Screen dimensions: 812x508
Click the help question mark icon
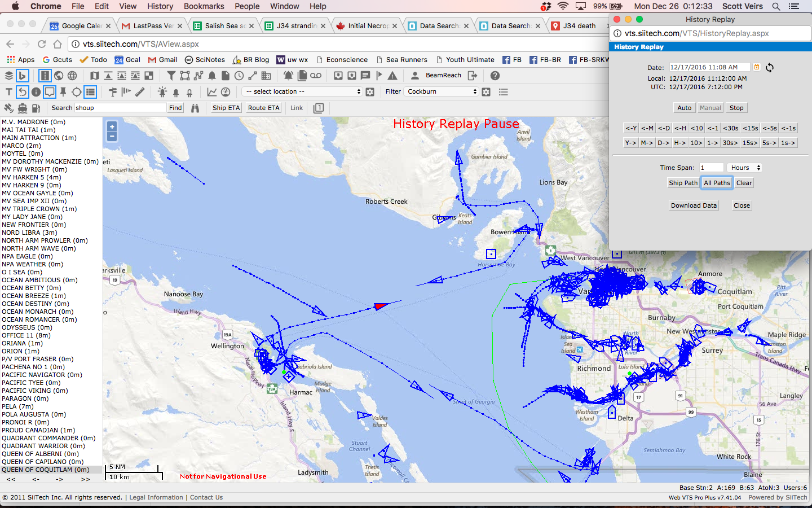[495, 76]
